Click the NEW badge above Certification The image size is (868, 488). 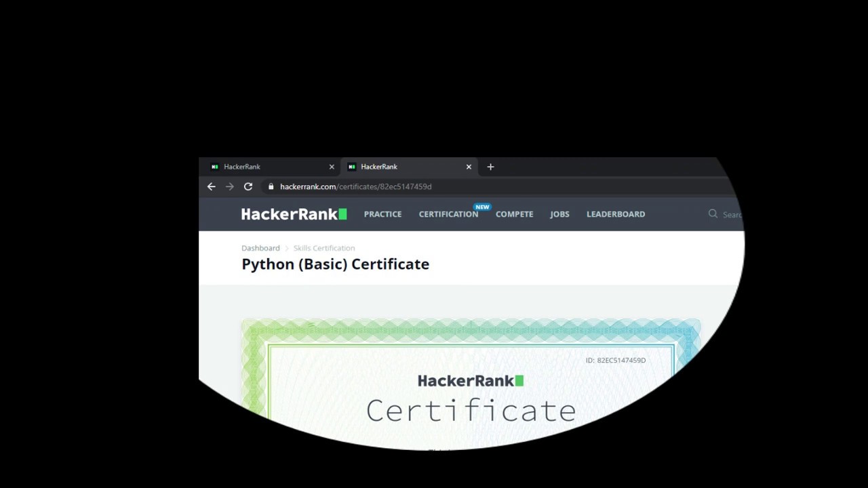coord(482,207)
